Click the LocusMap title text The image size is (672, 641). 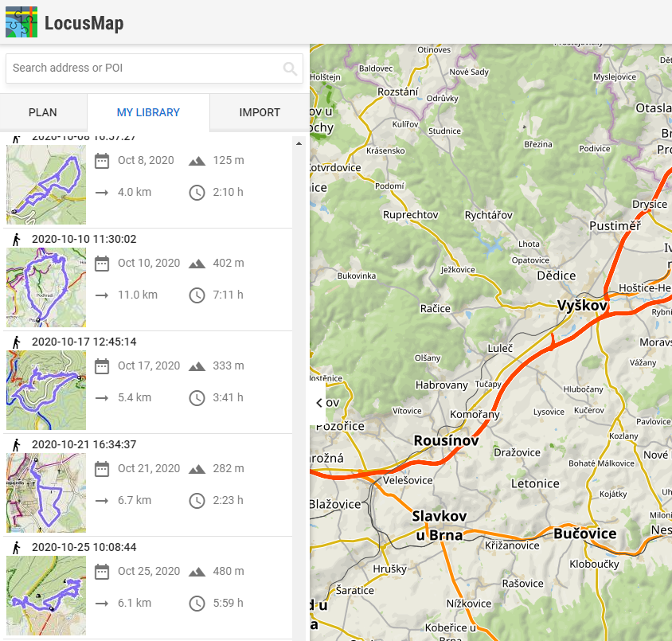[x=84, y=23]
